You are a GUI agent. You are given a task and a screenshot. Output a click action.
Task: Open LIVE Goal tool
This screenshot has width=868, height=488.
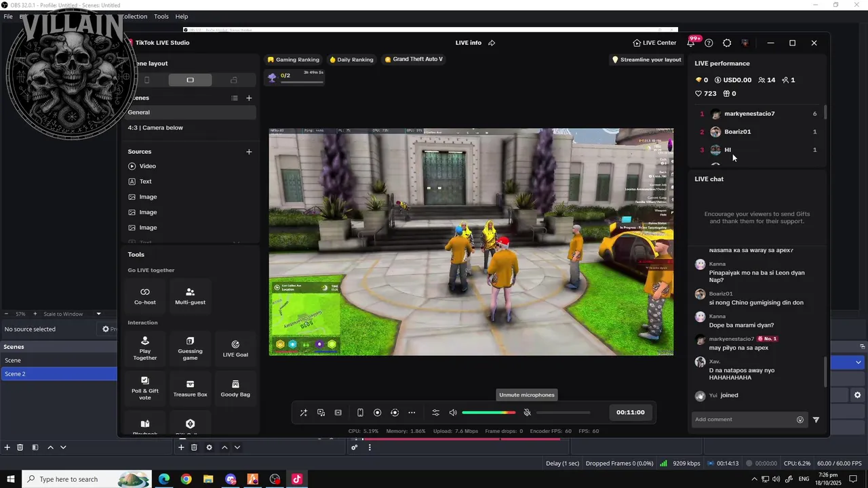pos(235,348)
